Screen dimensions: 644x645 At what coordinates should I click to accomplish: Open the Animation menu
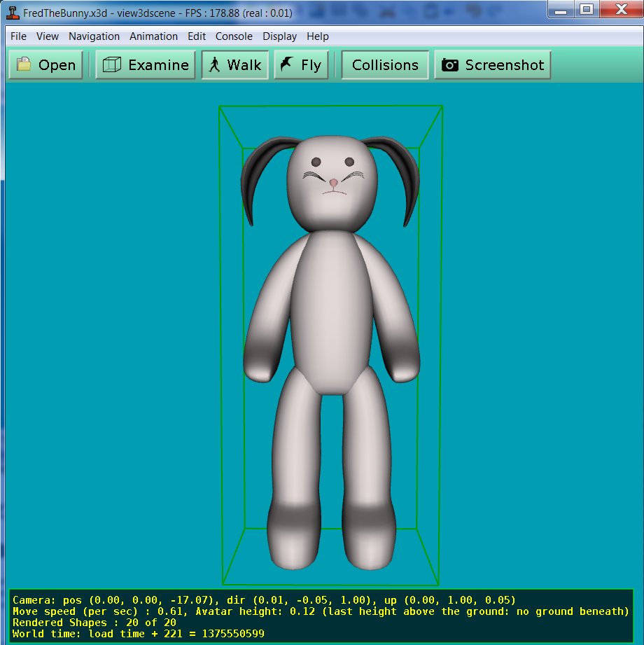click(153, 36)
